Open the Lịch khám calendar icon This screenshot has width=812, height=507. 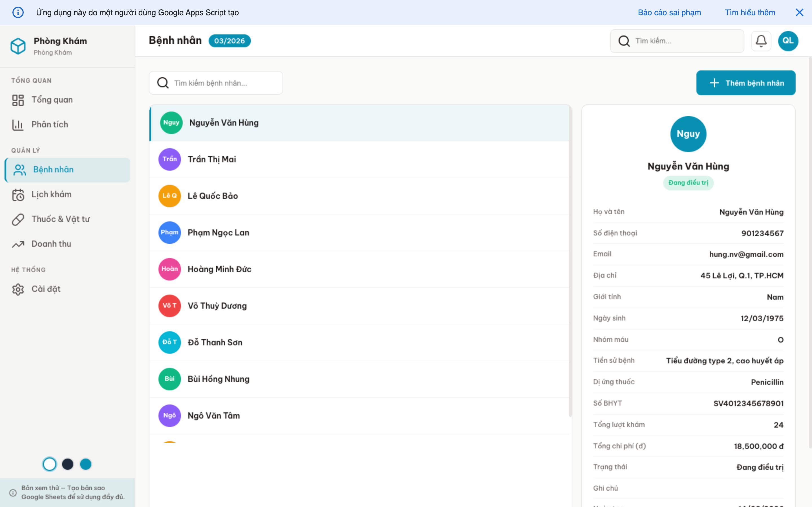pos(18,194)
